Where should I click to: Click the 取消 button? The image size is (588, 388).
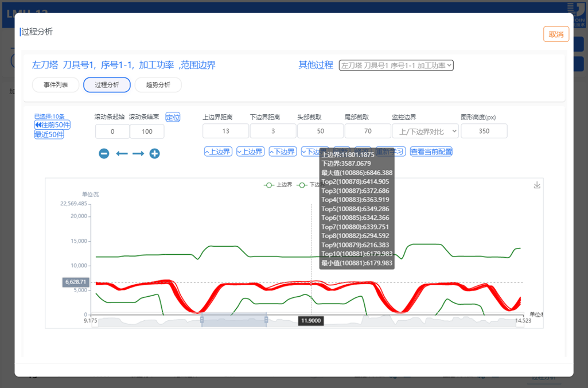tap(556, 34)
